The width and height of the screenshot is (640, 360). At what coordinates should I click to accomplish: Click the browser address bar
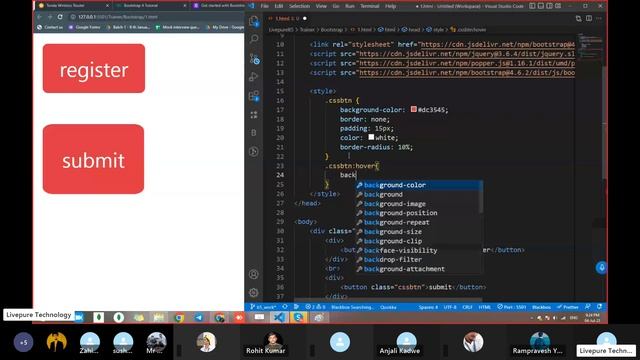155,17
